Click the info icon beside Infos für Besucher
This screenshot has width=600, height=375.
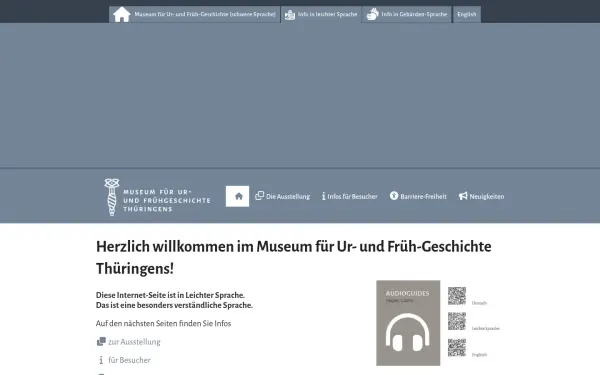click(x=323, y=196)
